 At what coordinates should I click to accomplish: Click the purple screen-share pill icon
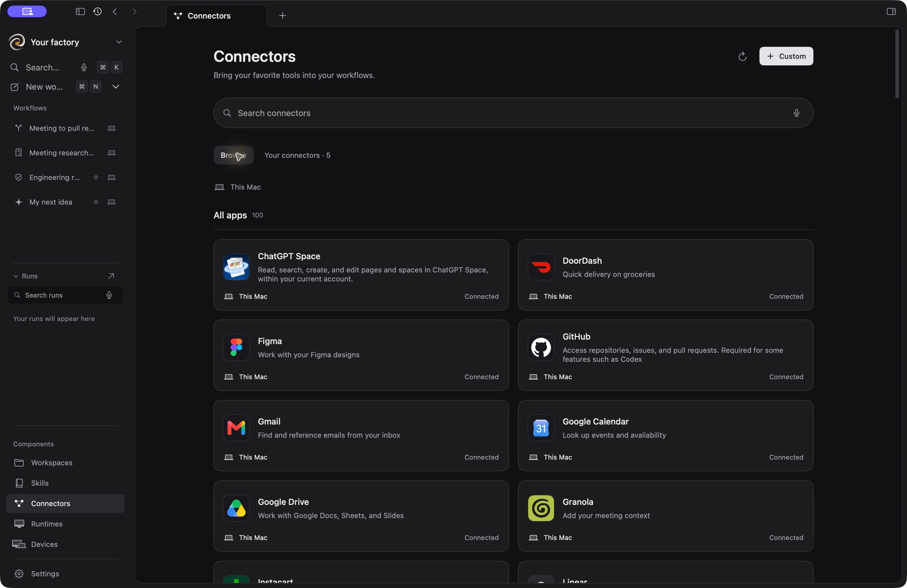tap(27, 11)
